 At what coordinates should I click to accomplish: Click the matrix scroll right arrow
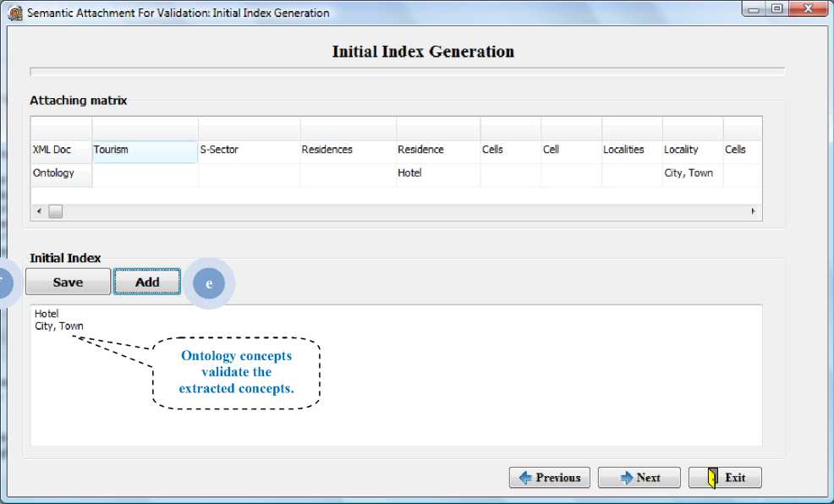tap(753, 211)
